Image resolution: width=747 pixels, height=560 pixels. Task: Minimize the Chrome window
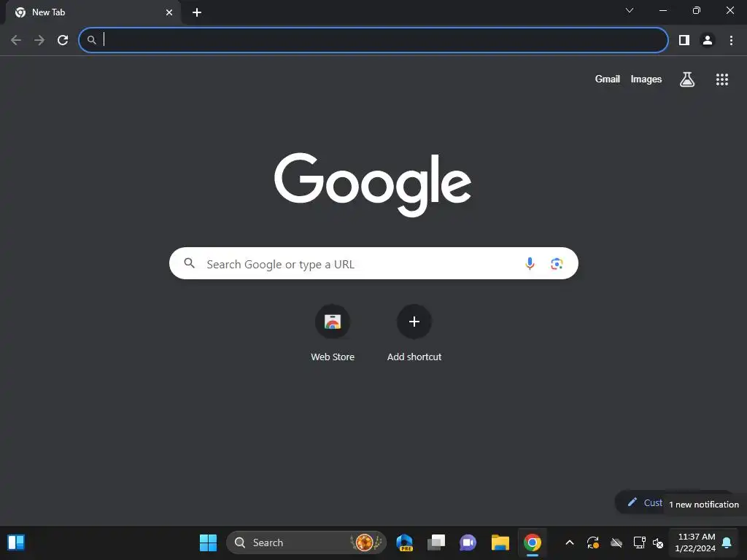coord(662,10)
